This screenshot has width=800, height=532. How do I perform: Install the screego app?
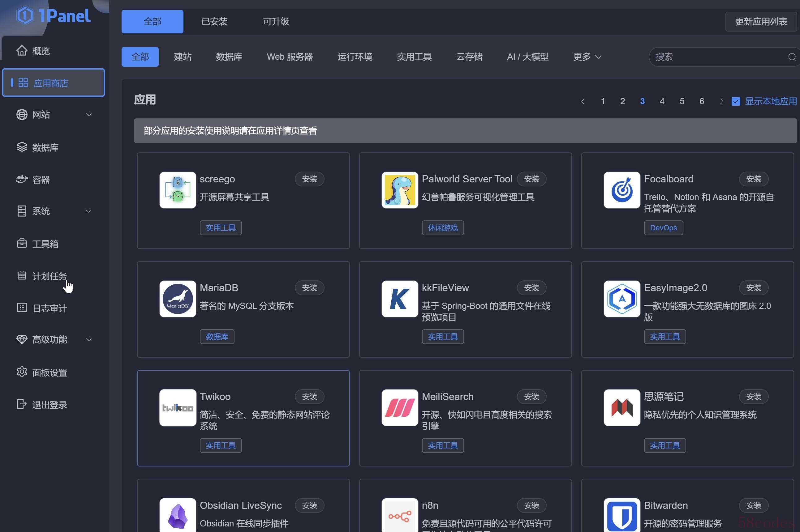pos(309,179)
